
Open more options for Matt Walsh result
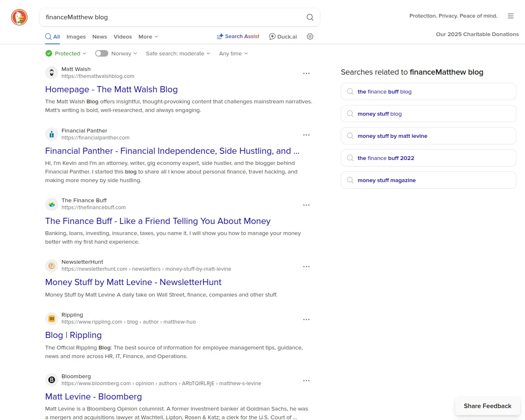click(x=306, y=73)
